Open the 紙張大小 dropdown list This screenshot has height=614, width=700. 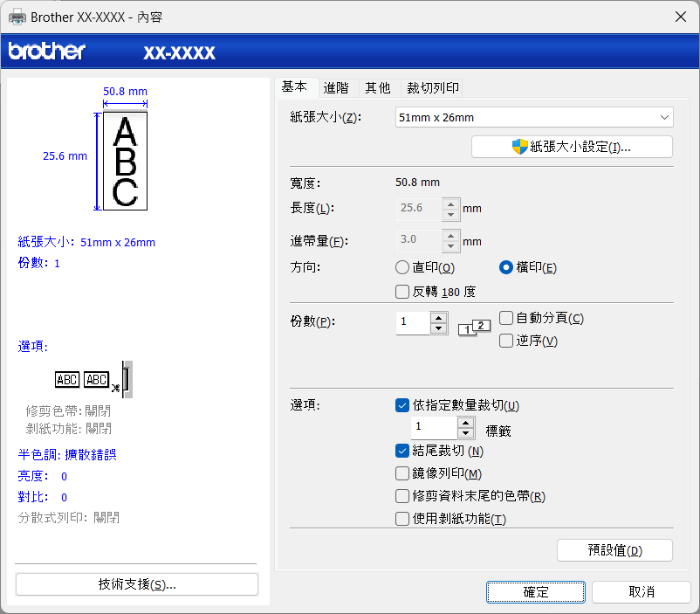coord(534,117)
